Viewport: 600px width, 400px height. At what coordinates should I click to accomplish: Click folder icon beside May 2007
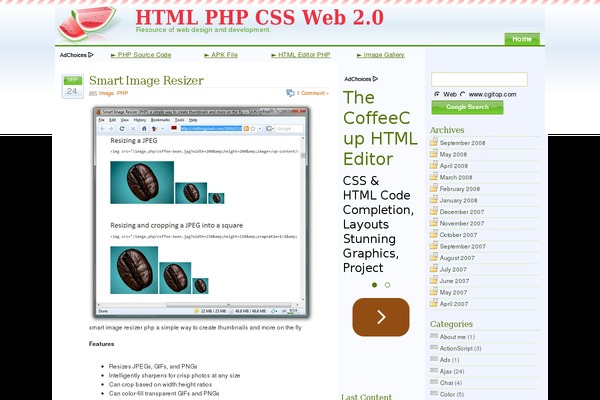[x=434, y=291]
